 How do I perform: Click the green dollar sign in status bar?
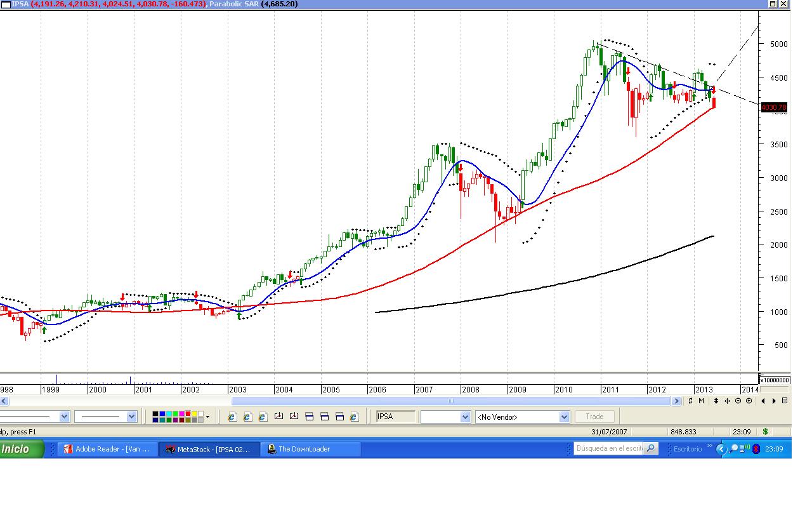766,432
